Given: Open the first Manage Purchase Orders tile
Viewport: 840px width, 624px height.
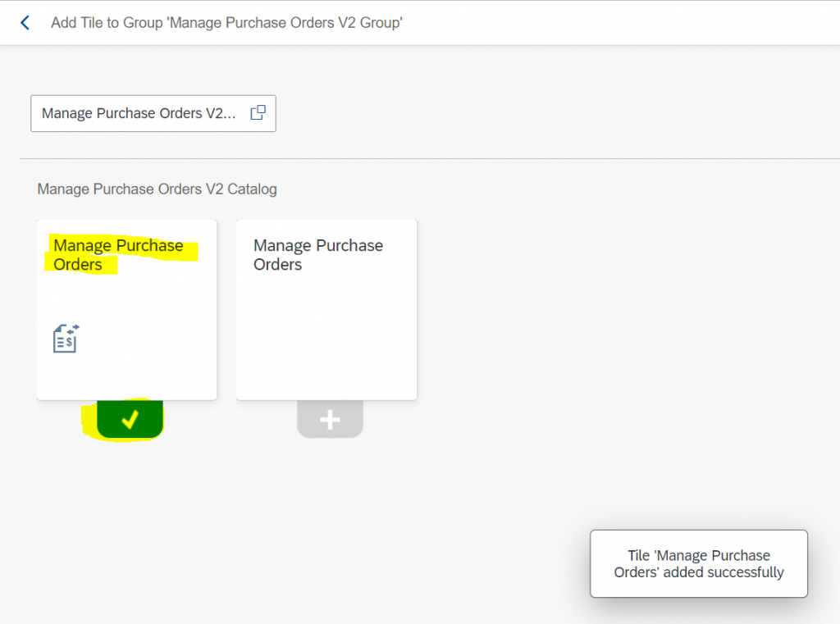Looking at the screenshot, I should pyautogui.click(x=127, y=310).
